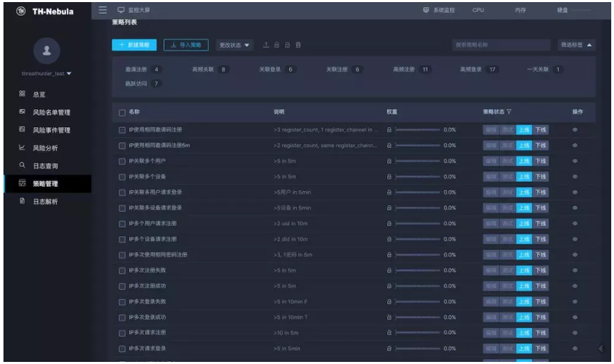Open threathunter_test user dropdown
The width and height of the screenshot is (614, 364).
(x=47, y=73)
